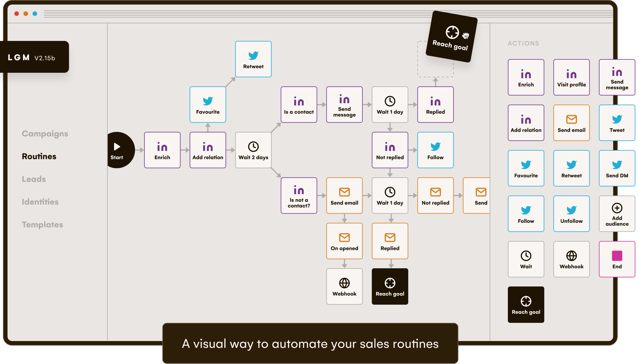639x364 pixels.
Task: Open the Campaigns section
Action: [45, 134]
